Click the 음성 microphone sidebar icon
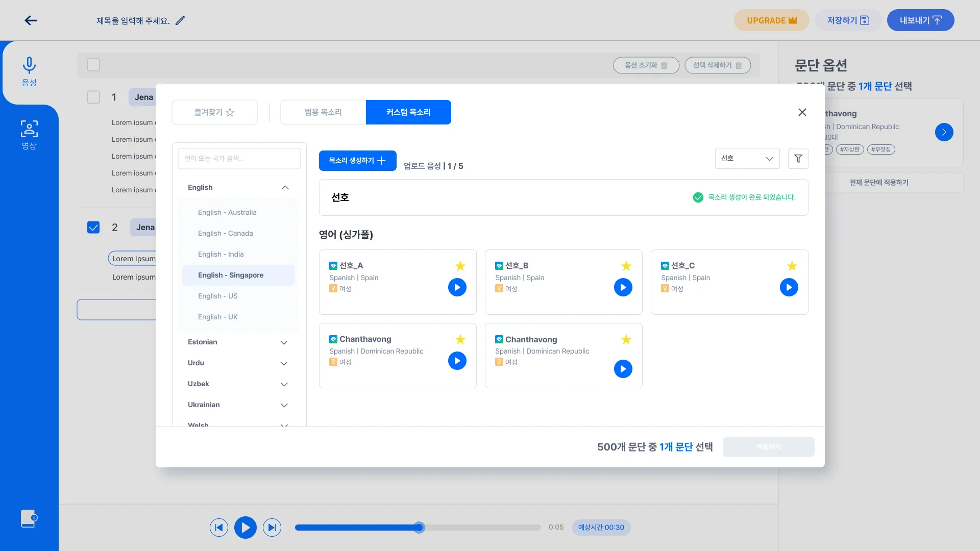The width and height of the screenshot is (980, 551). tap(29, 72)
